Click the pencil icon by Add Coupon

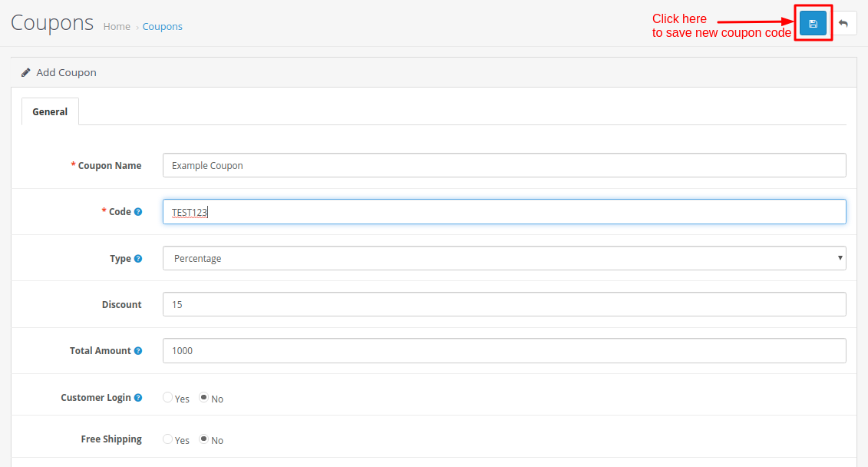tap(26, 72)
